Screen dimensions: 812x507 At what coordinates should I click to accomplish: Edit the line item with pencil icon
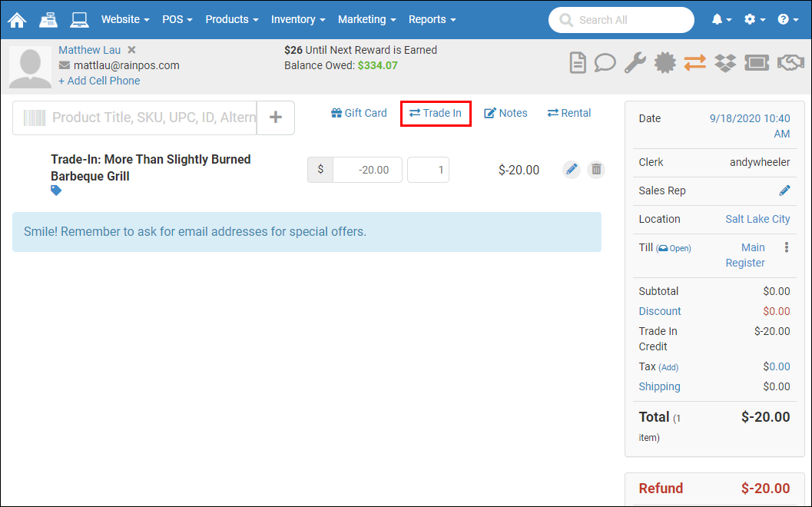click(571, 170)
